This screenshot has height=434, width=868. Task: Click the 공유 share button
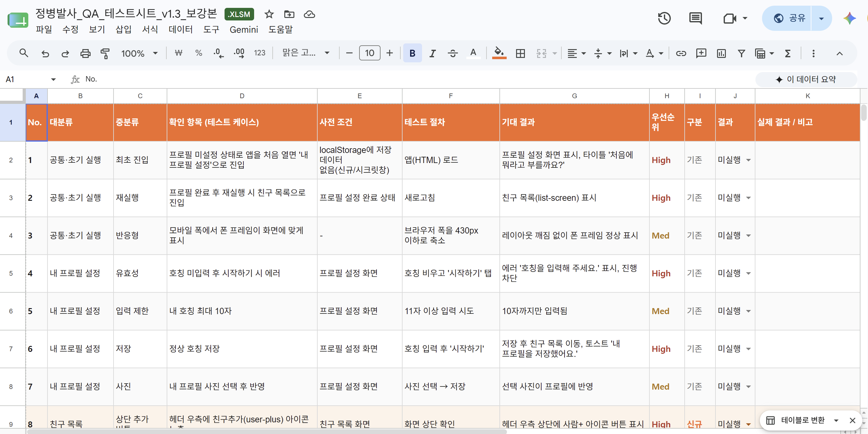pos(787,18)
